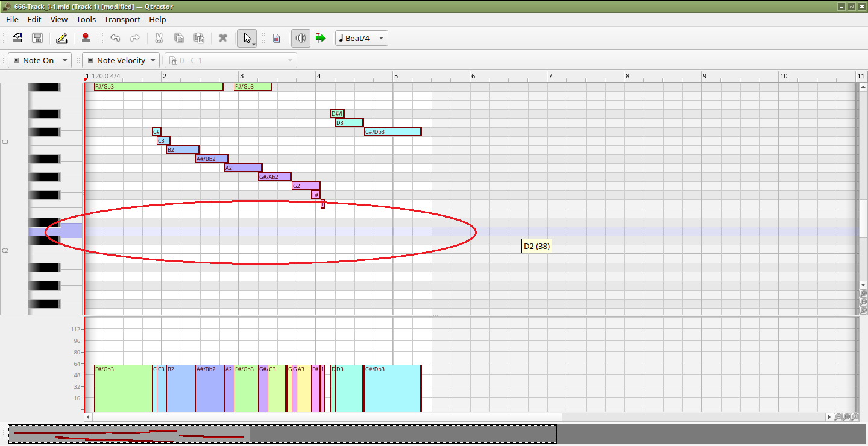This screenshot has height=446, width=868.
Task: Open the Beat/4 snap dropdown
Action: tap(362, 38)
